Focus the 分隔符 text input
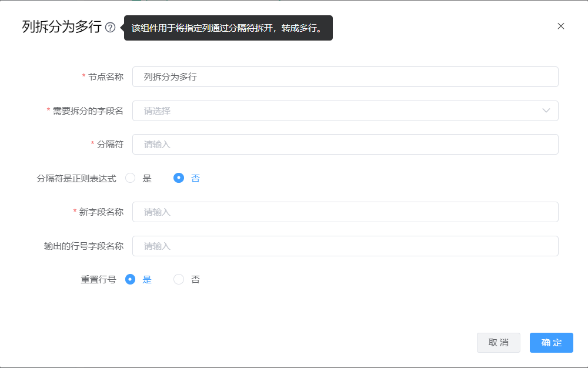This screenshot has width=588, height=368. [345, 144]
